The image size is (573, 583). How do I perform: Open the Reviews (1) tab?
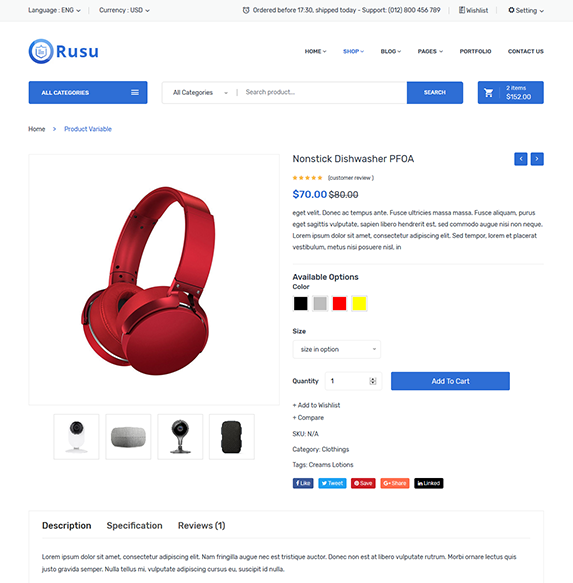click(202, 525)
